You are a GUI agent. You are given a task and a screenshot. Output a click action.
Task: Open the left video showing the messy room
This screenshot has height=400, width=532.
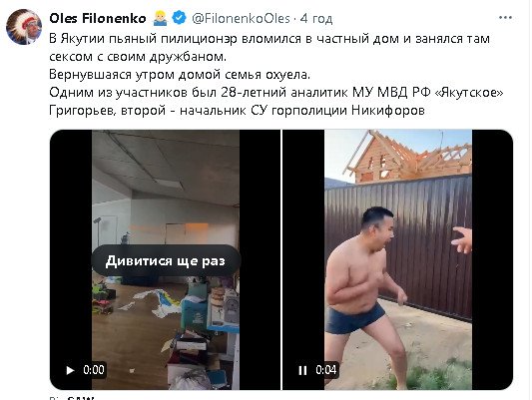(165, 259)
